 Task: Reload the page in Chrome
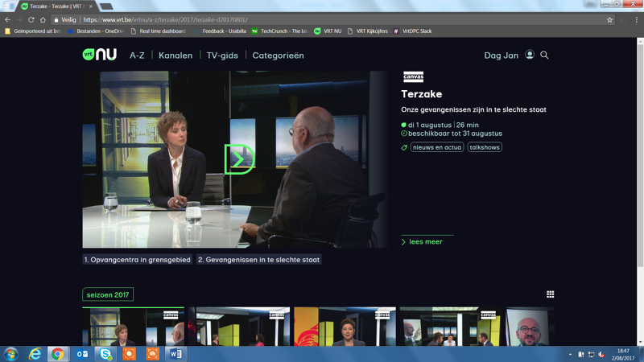coord(31,19)
